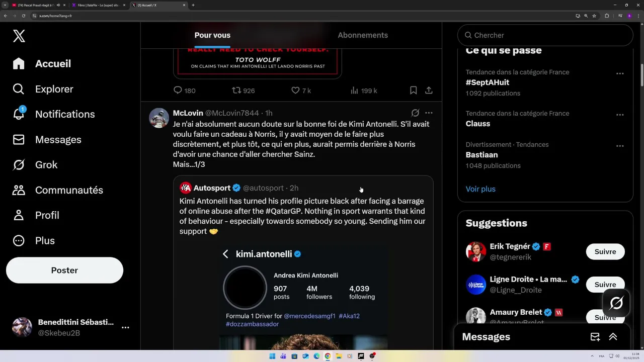
Task: Open a new browser tab
Action: coord(193,5)
